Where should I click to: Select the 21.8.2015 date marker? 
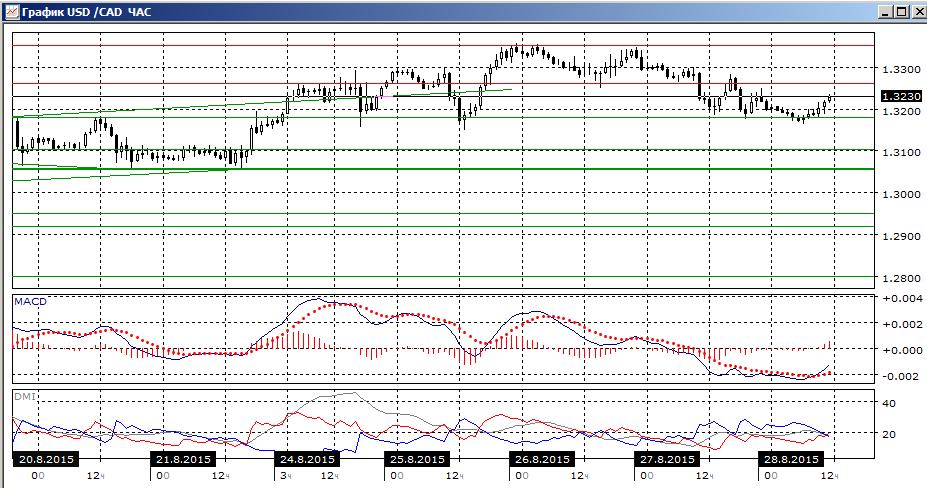183,459
